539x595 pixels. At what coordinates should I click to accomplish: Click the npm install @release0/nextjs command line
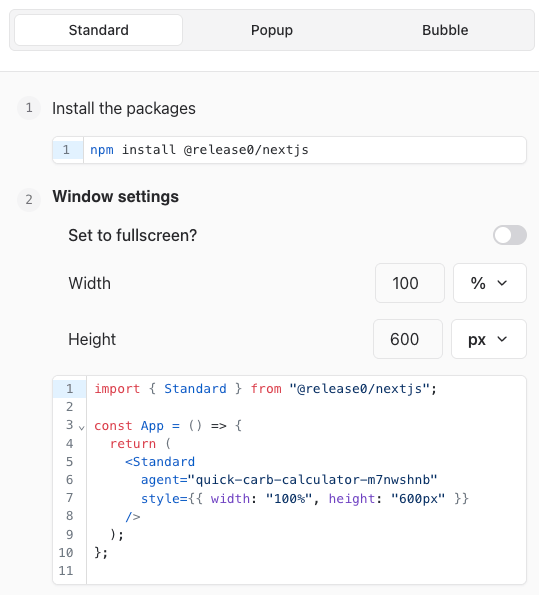point(199,150)
